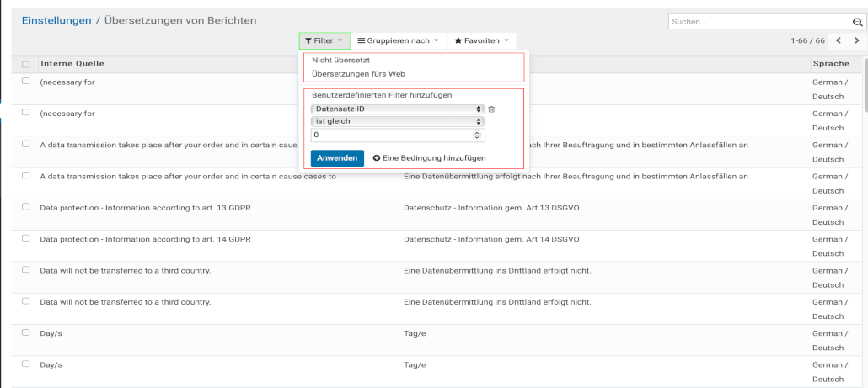
Task: Select the first 'Day/s' row checkbox
Action: pyautogui.click(x=26, y=332)
